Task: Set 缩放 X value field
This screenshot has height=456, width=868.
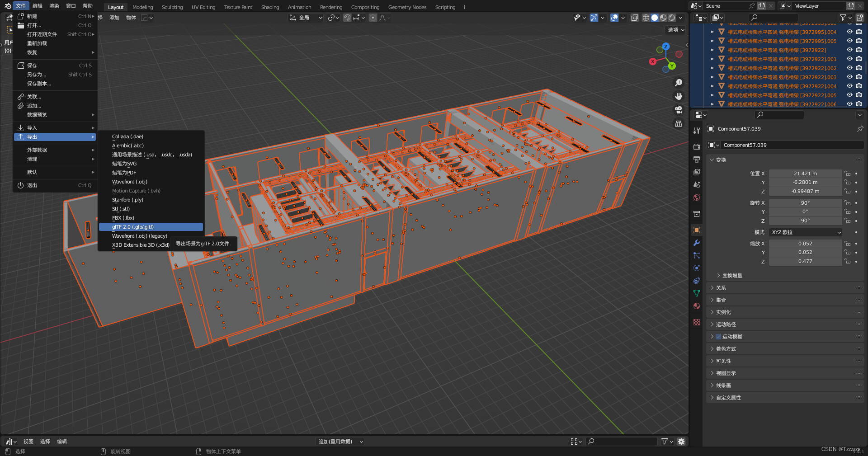Action: coord(805,243)
